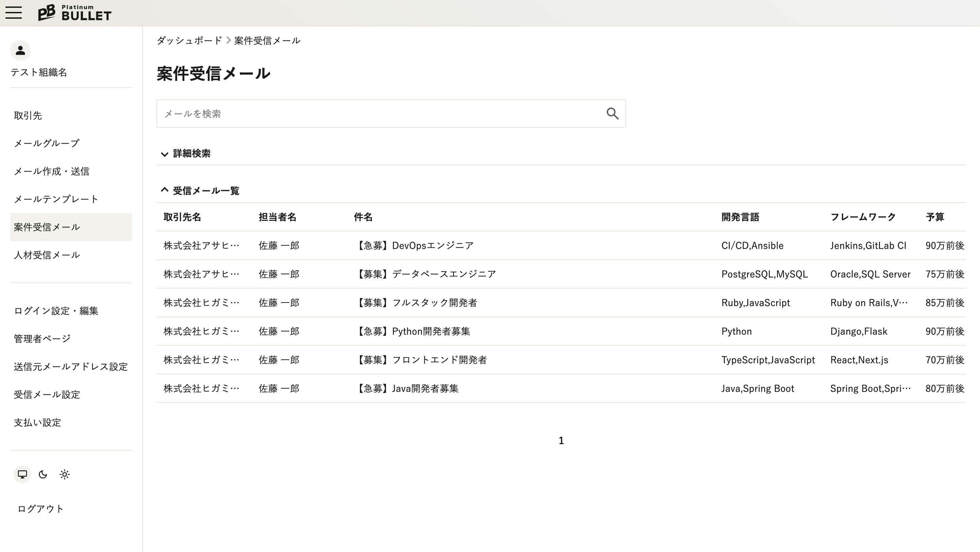Click ログアウト link
The height and width of the screenshot is (552, 980).
tap(40, 509)
